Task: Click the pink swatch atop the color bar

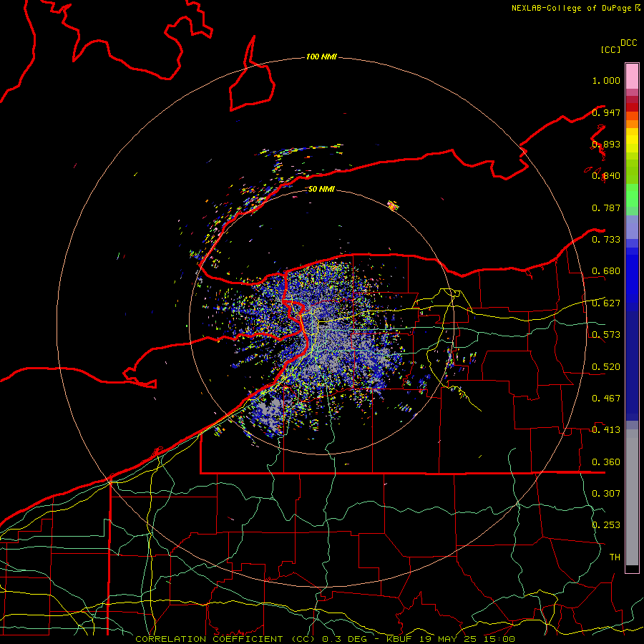Action: pos(632,77)
